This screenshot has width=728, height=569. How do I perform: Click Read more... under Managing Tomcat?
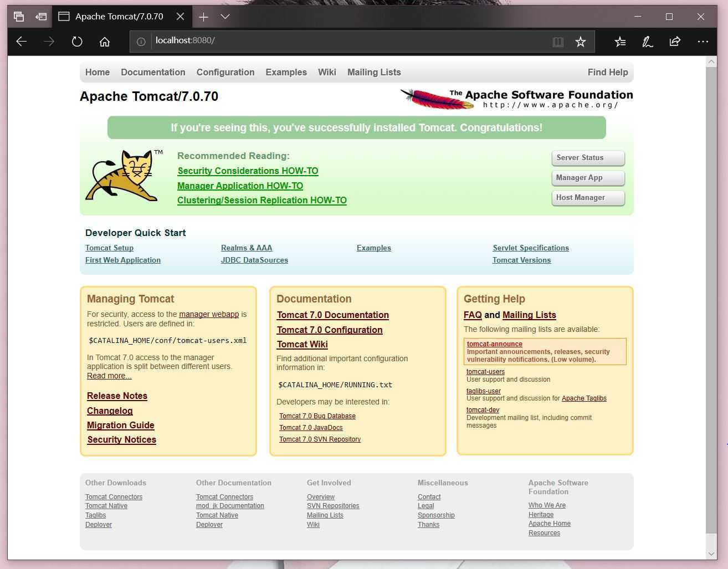click(109, 376)
